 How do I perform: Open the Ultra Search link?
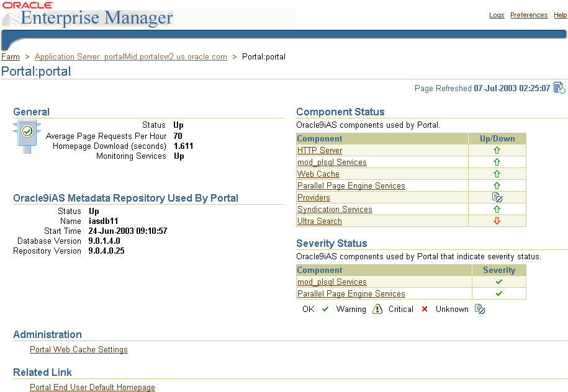click(x=320, y=221)
